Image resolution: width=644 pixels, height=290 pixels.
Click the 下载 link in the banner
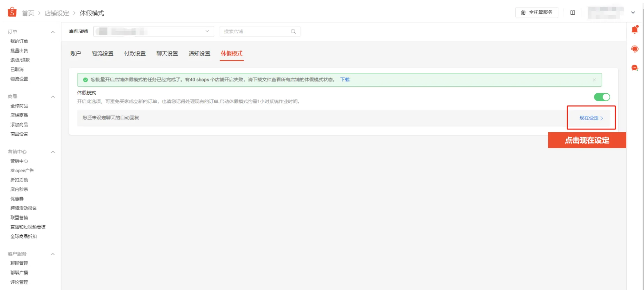point(345,80)
